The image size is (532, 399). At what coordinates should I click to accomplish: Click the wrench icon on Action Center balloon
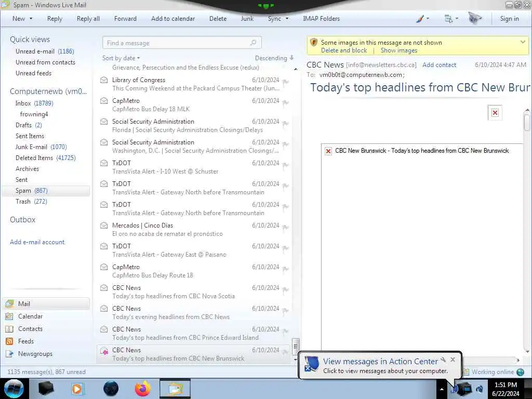[443, 360]
